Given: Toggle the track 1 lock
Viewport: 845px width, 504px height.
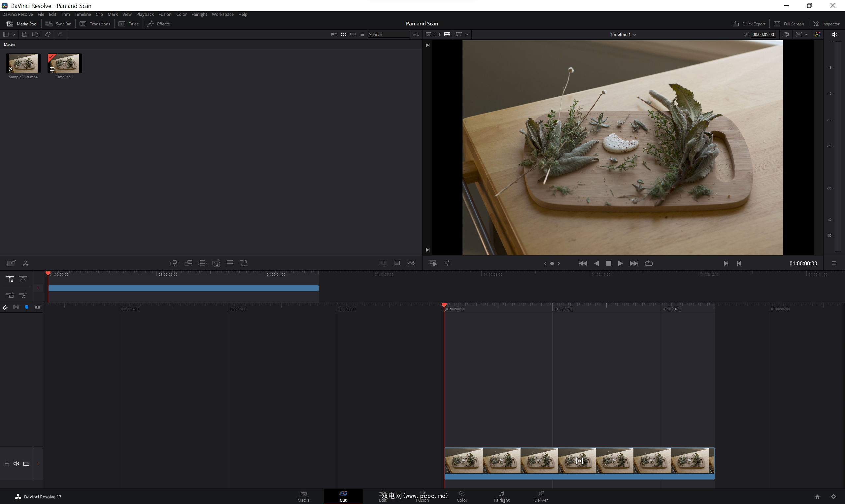Looking at the screenshot, I should click(x=7, y=464).
